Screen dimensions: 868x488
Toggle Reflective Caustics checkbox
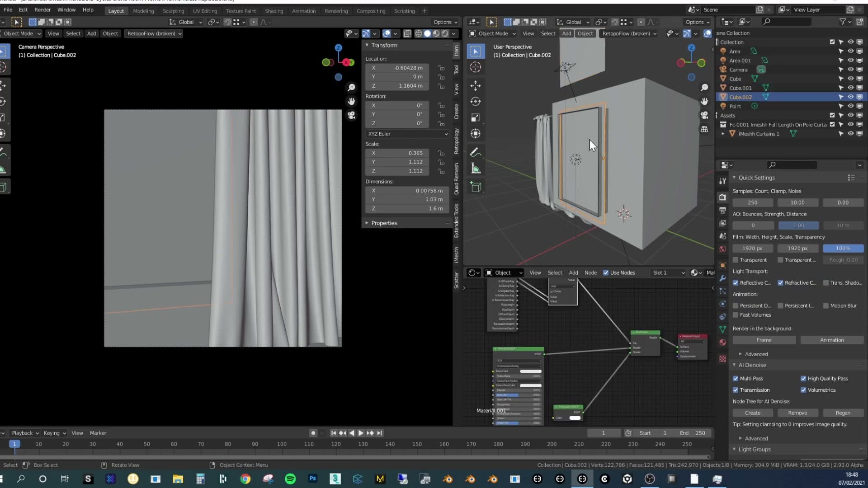click(736, 283)
